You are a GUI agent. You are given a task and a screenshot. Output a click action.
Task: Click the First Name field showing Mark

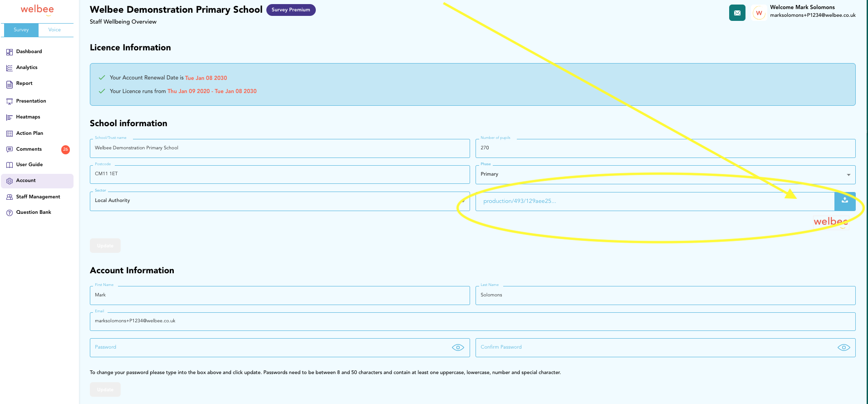click(x=280, y=296)
